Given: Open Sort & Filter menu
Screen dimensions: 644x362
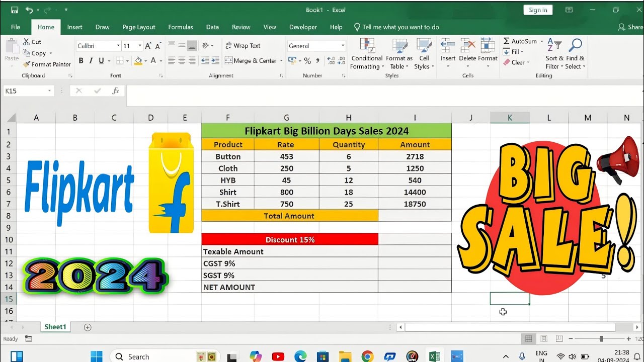Looking at the screenshot, I should [x=554, y=54].
